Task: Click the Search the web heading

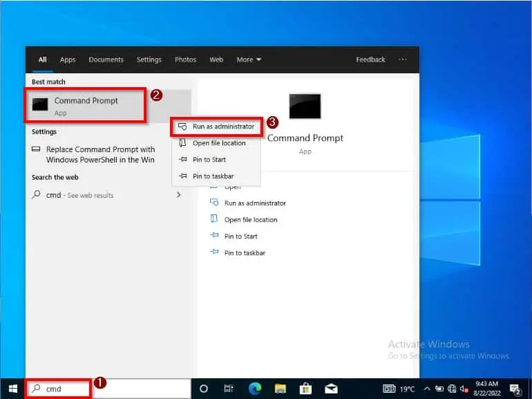Action: (x=55, y=177)
